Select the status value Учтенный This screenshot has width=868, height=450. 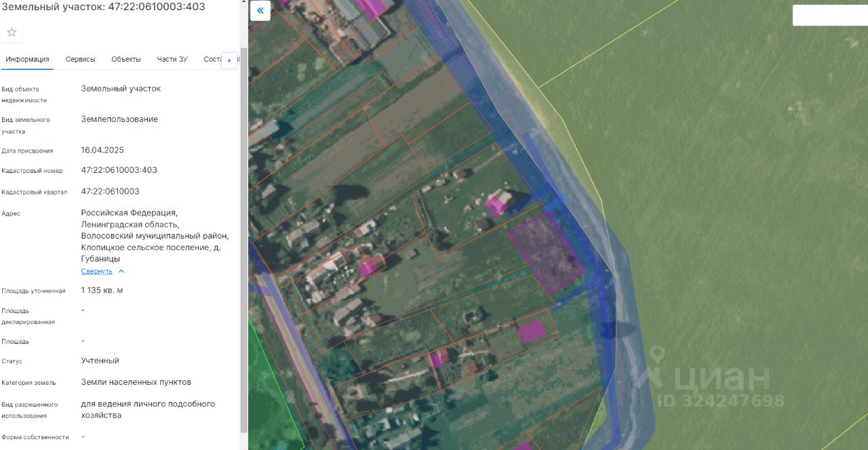100,361
